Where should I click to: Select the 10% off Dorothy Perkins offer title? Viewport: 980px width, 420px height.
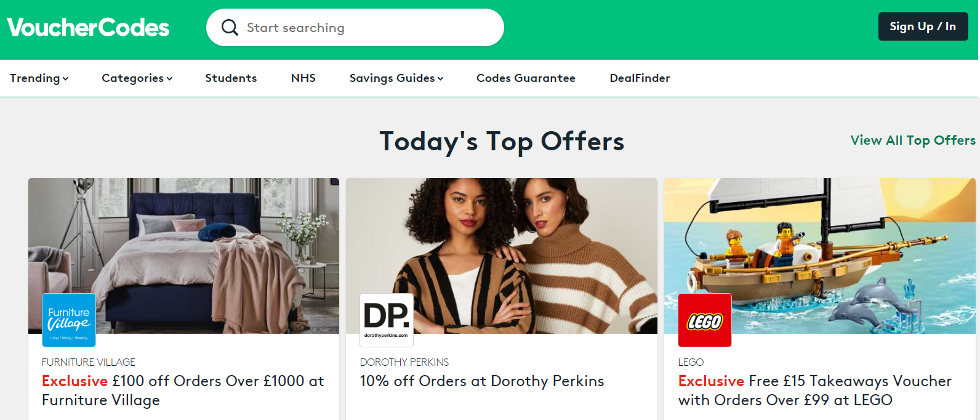point(481,381)
